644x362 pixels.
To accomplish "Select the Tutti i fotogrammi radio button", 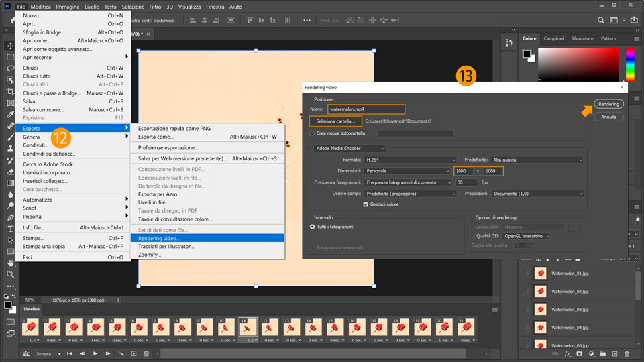I will click(313, 227).
